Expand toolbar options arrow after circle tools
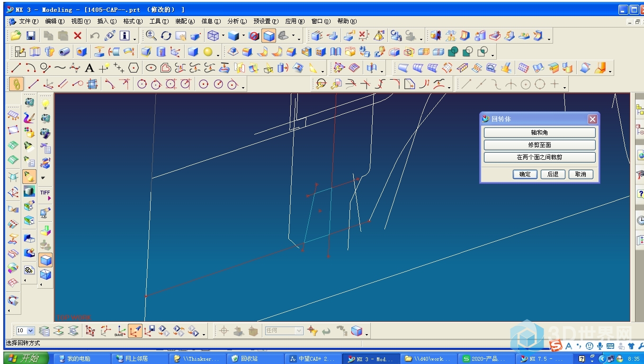 pos(243,87)
